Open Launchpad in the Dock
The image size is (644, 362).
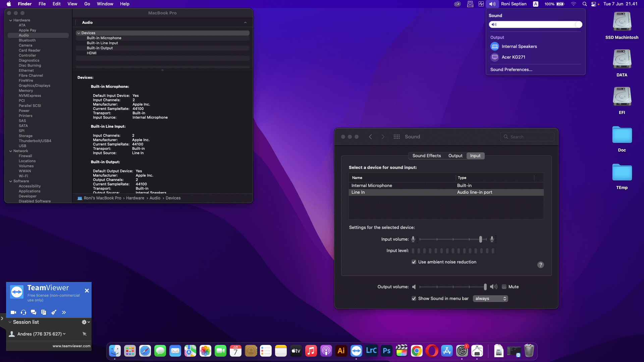130,351
